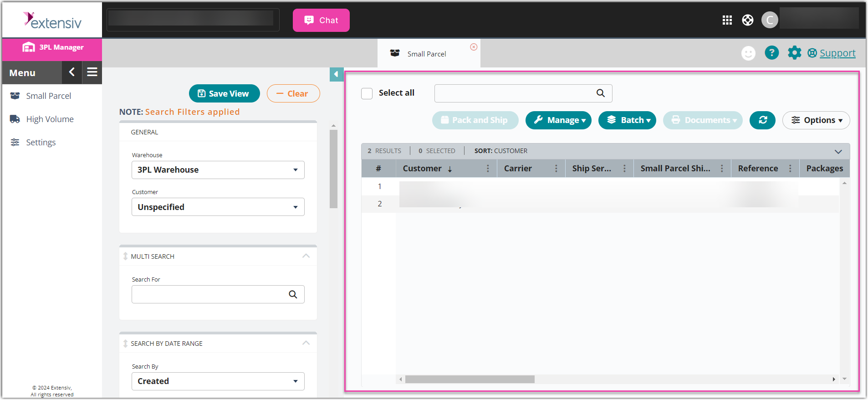The width and height of the screenshot is (868, 400).
Task: Open the Reference column options menu
Action: point(790,169)
